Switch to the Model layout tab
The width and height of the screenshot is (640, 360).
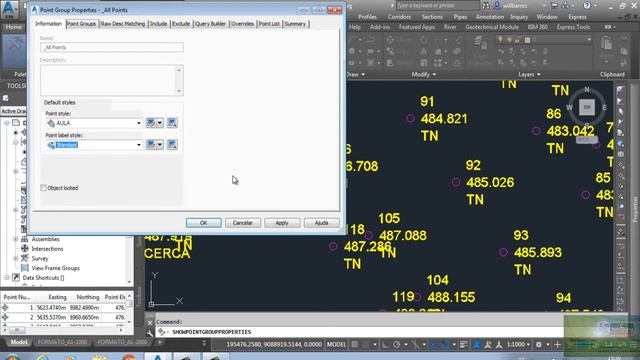18,342
